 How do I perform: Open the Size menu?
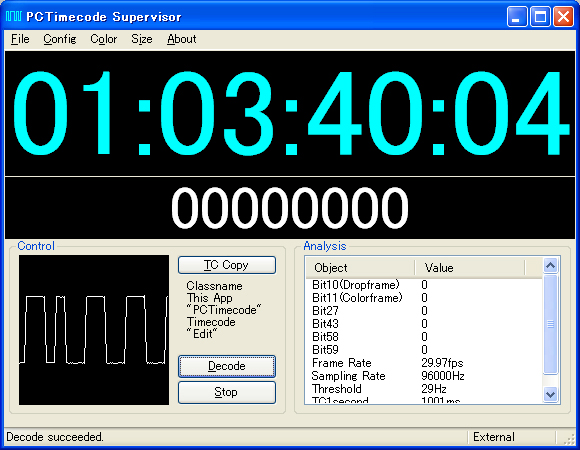142,39
